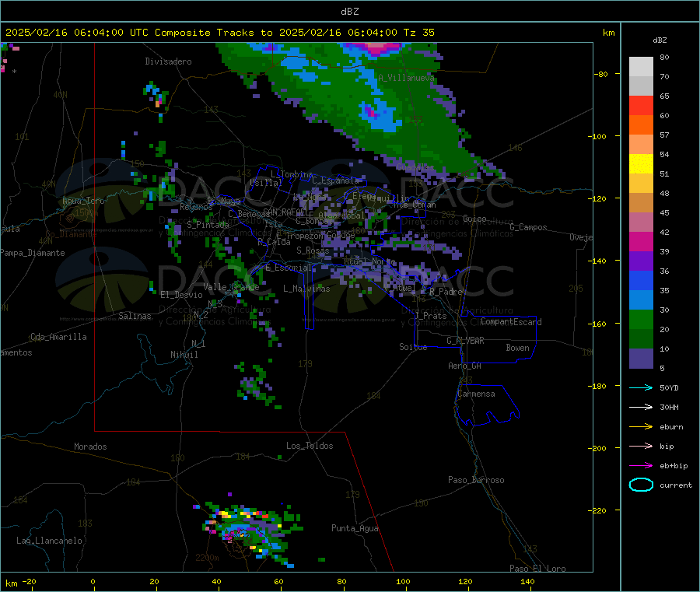Click the Paso_Barroso map label
This screenshot has height=592, width=700.
(x=476, y=480)
